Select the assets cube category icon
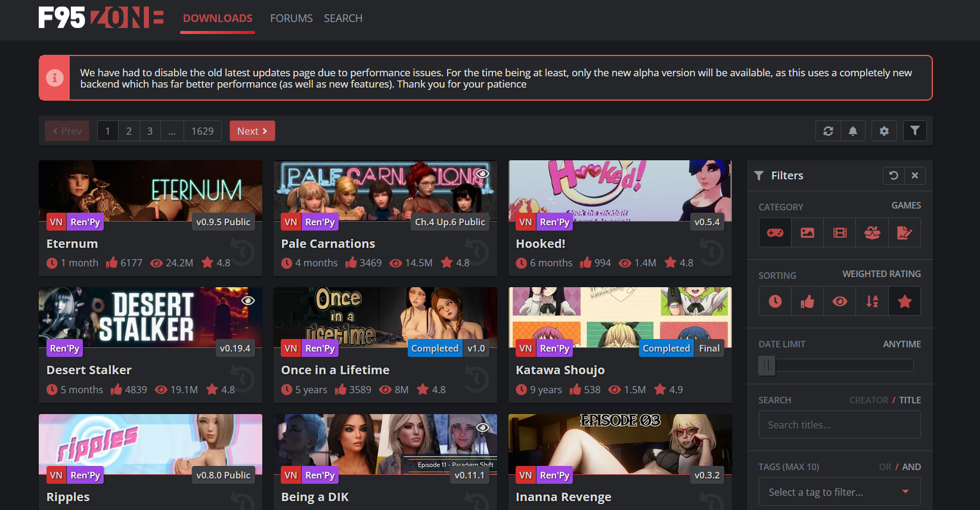 [872, 232]
